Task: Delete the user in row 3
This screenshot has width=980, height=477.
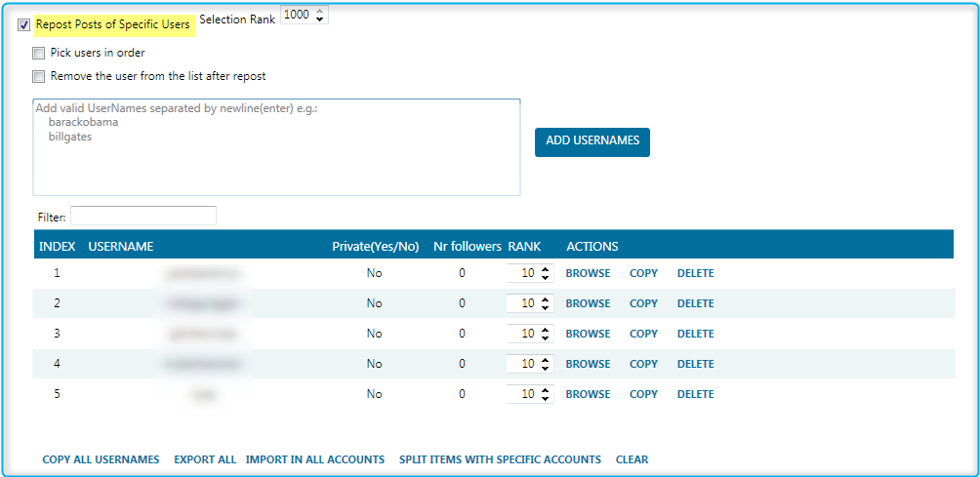Action: [x=695, y=334]
